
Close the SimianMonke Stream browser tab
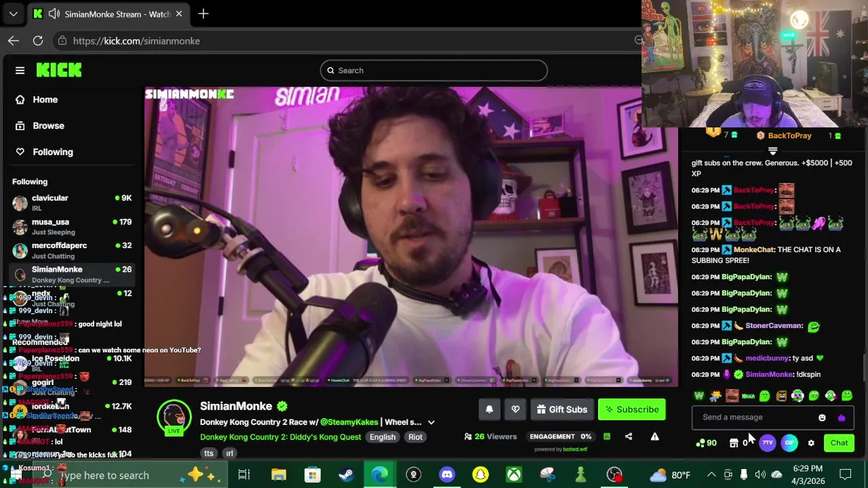click(179, 14)
